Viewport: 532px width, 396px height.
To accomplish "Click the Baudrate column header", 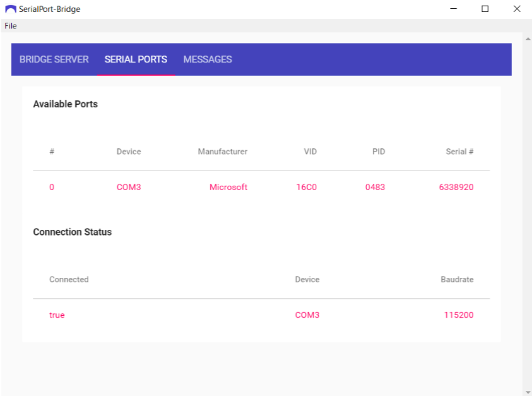I will [457, 279].
